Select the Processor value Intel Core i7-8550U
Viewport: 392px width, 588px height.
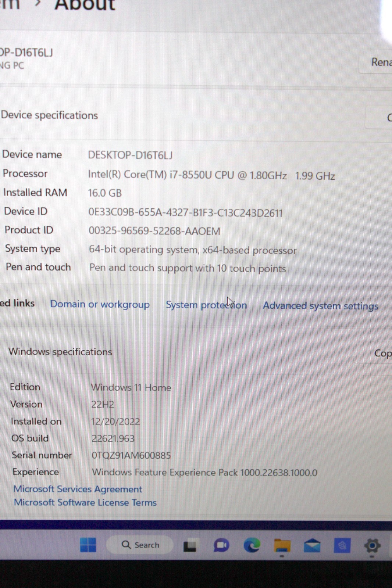pos(211,175)
